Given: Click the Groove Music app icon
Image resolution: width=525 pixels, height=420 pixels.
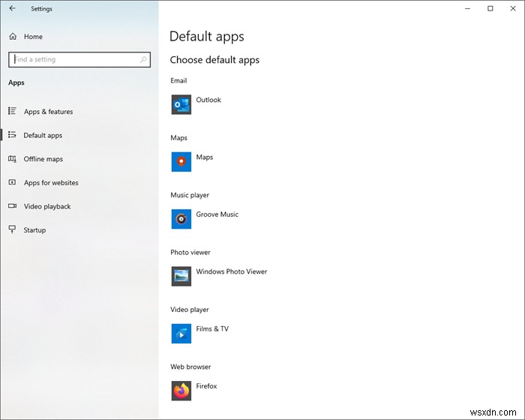Looking at the screenshot, I should coord(181,219).
